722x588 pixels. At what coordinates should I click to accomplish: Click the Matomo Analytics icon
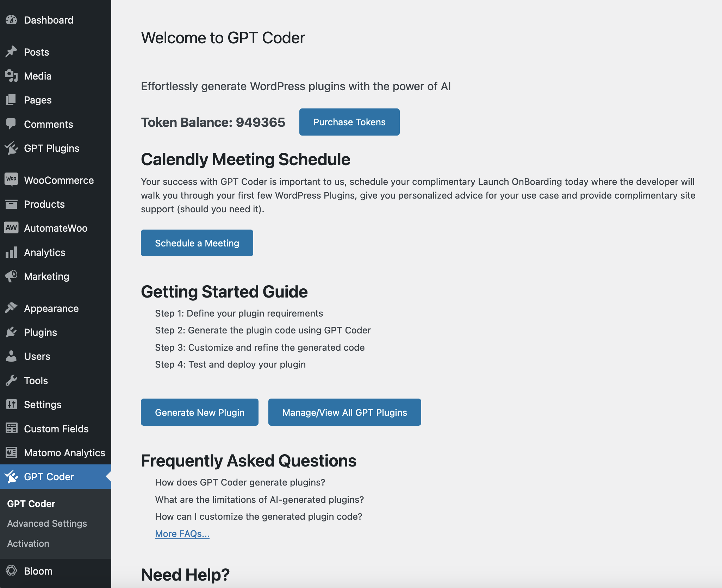pos(11,452)
